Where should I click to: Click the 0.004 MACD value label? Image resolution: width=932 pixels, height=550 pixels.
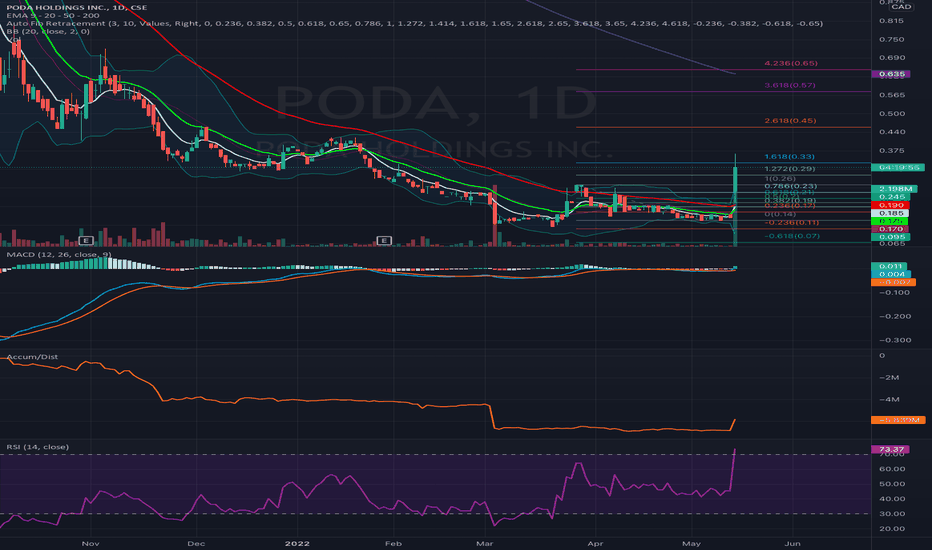click(891, 274)
